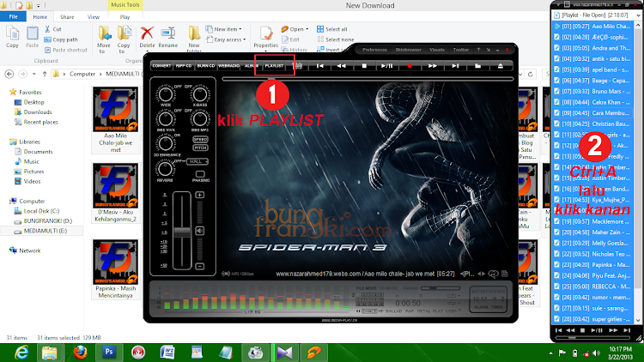Click the volume plus button
The width and height of the screenshot is (644, 362).
199,195
